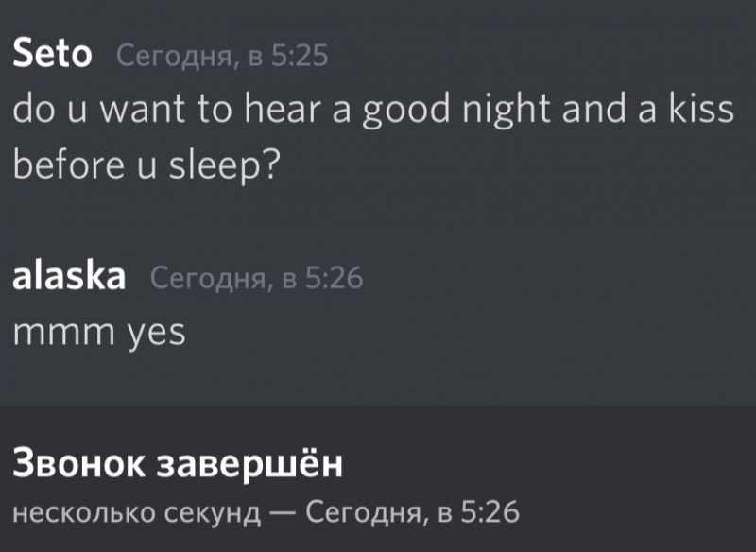Click the 5:26 timestamp beside alaska
756x552 pixels.
click(x=257, y=279)
